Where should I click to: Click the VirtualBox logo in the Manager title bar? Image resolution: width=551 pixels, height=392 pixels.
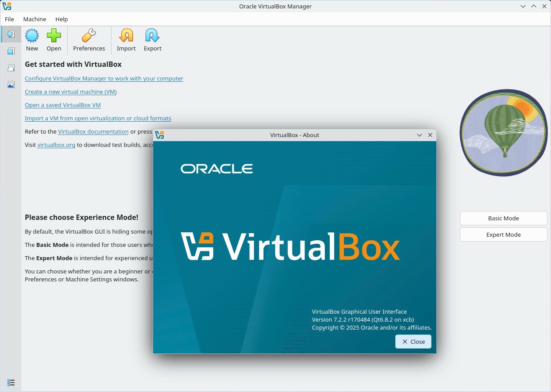[7, 6]
